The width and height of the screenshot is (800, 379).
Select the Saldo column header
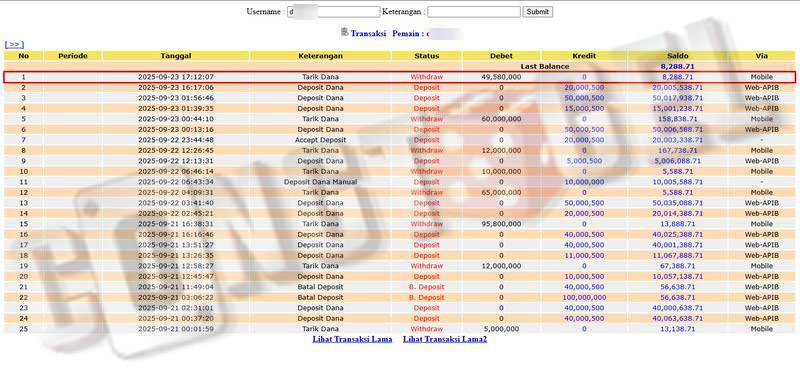coord(678,56)
